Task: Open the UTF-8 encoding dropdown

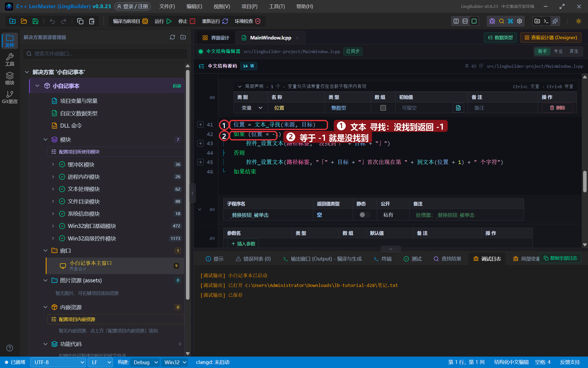Action: tap(58, 362)
